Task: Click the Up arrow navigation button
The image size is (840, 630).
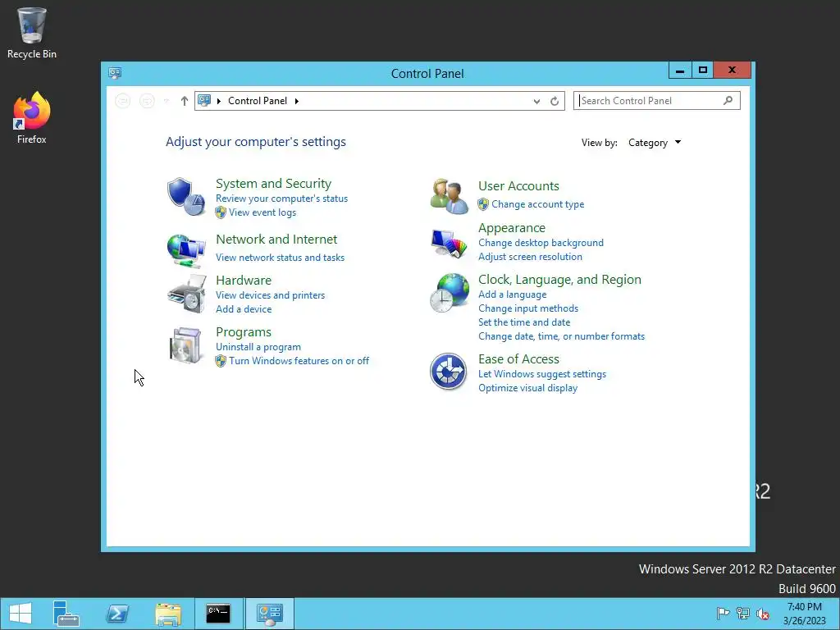Action: [x=185, y=101]
